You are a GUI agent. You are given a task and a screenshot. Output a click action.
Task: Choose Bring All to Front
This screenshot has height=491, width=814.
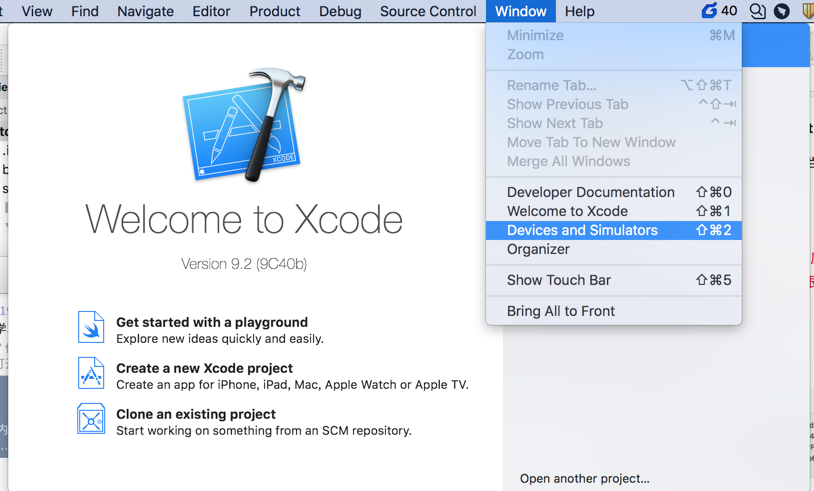click(x=560, y=311)
